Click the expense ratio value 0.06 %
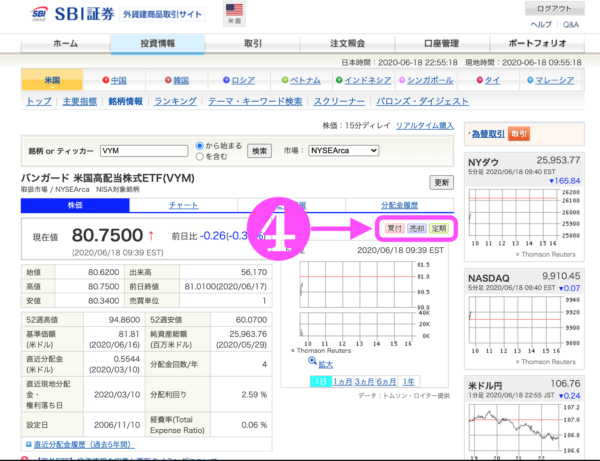This screenshot has width=600, height=461. click(254, 425)
